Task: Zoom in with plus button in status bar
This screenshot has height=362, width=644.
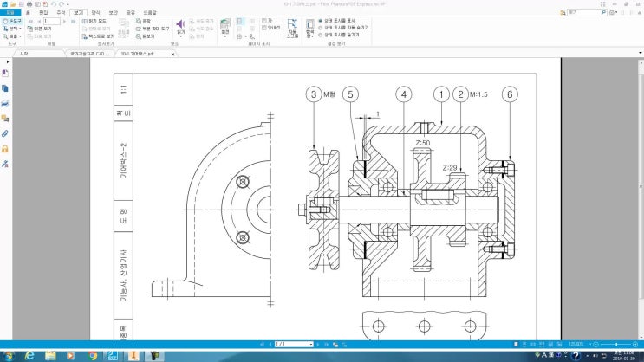Action: click(x=635, y=345)
